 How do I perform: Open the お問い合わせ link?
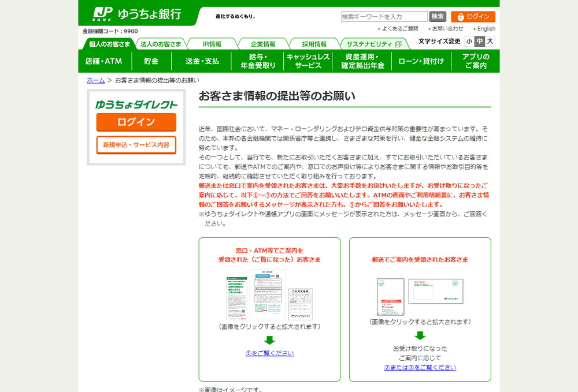click(447, 29)
